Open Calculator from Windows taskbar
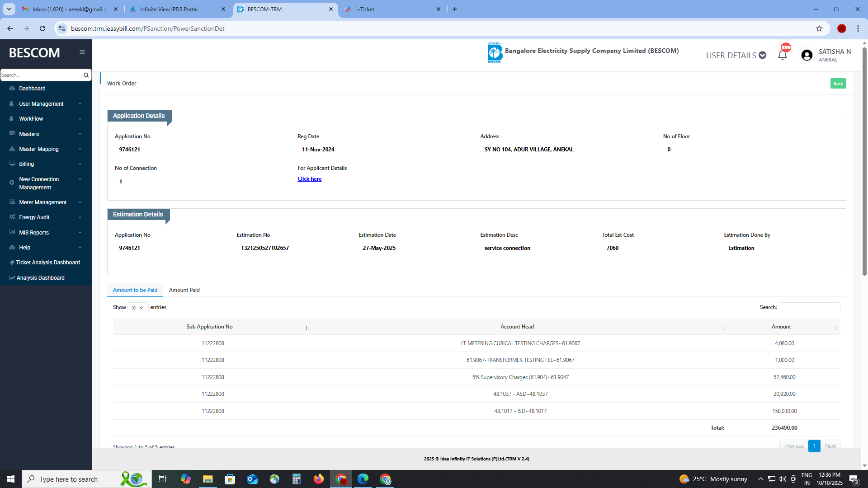This screenshot has height=488, width=868. click(297, 479)
